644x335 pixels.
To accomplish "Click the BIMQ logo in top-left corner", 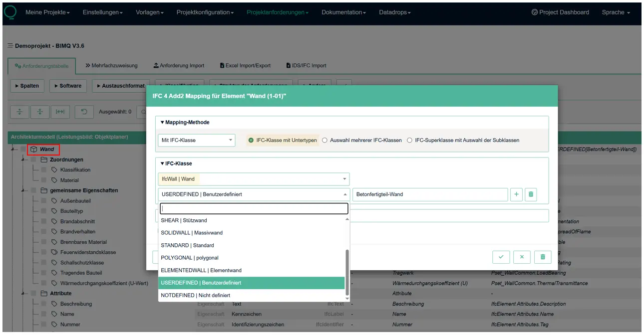I will point(10,12).
